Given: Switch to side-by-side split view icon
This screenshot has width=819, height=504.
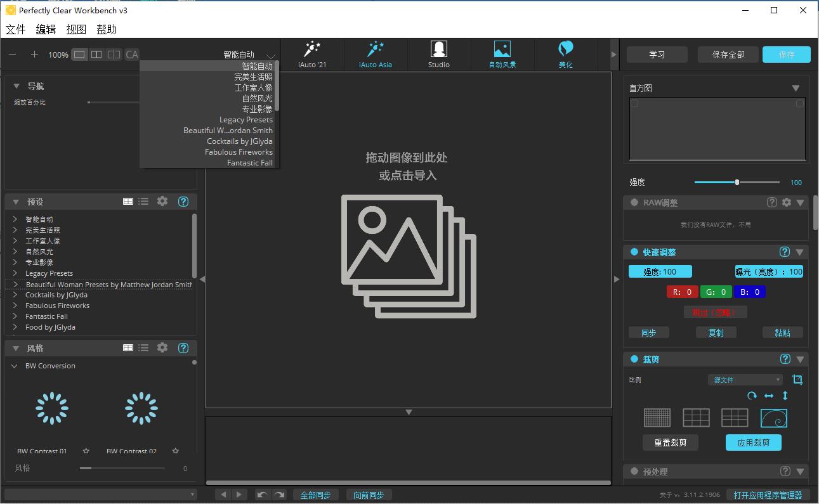Looking at the screenshot, I should (96, 55).
